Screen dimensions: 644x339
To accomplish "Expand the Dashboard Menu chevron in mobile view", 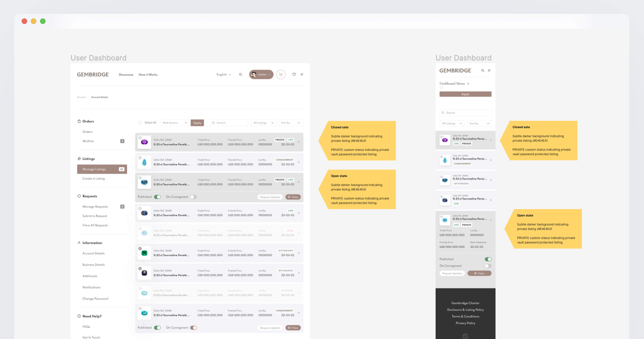I will tap(468, 83).
